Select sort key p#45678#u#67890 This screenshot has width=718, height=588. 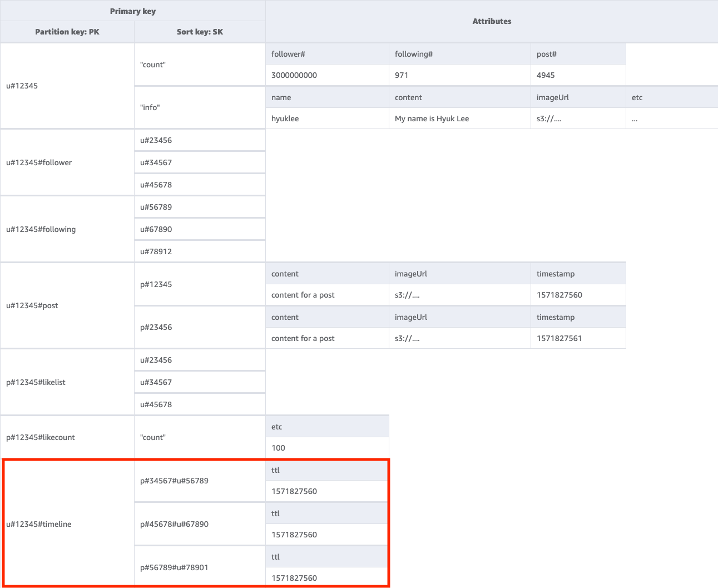pos(174,524)
